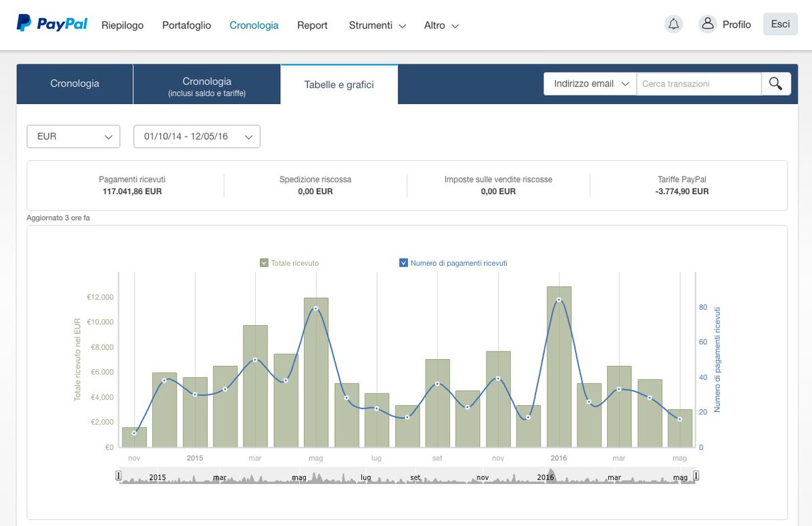Click the May 2015 peak data point
Screen dimensions: 812x526
(x=316, y=308)
